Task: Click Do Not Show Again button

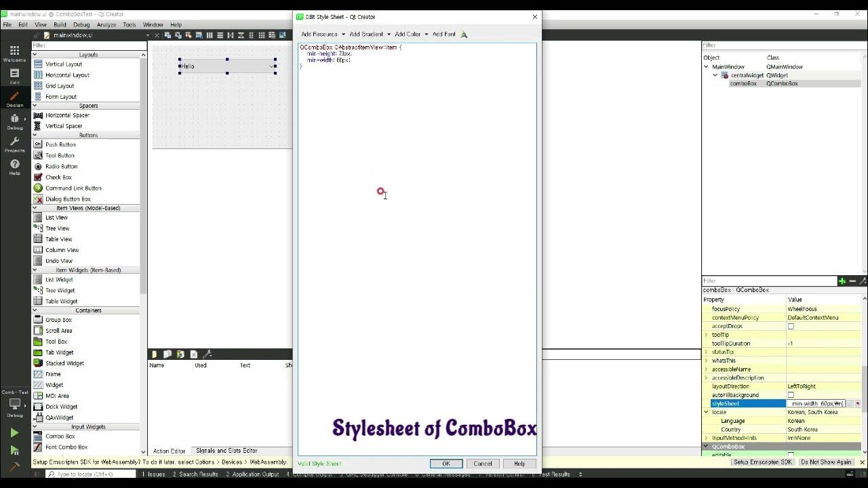Action: click(x=825, y=462)
